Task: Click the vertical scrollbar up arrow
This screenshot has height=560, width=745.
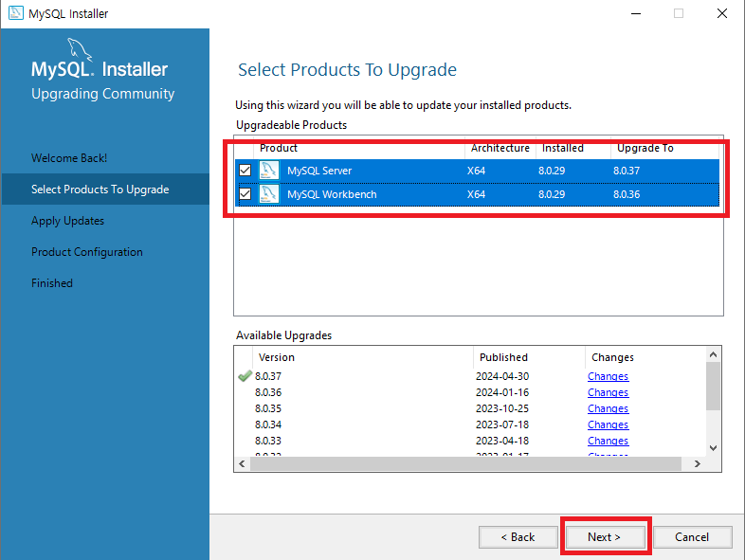Action: (713, 354)
